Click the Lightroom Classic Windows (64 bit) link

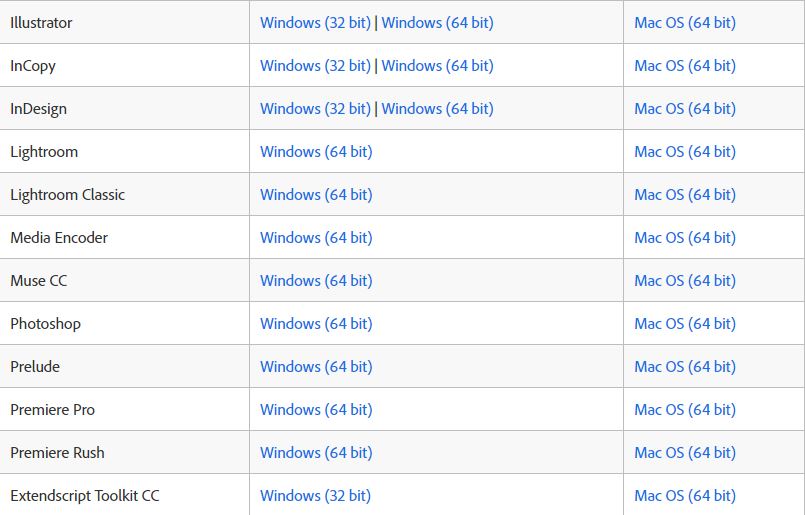[316, 195]
